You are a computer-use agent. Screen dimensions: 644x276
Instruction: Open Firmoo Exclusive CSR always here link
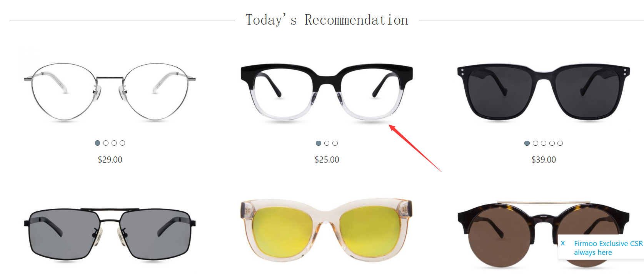coord(608,248)
